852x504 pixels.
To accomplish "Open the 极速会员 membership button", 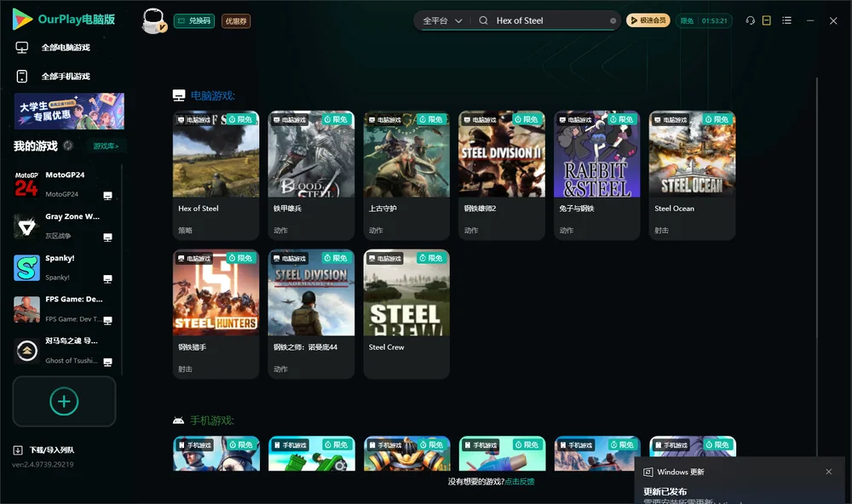I will (648, 20).
